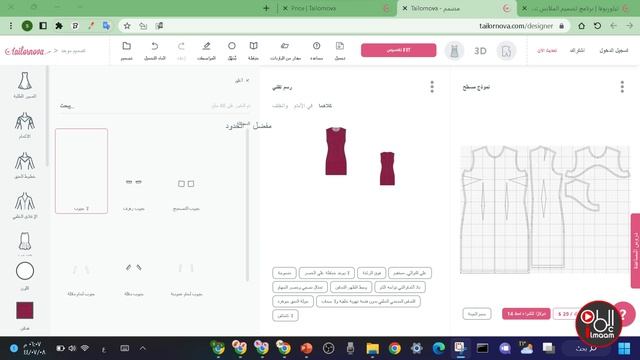
Task: Click the circle icon in the toolbar
Action: [232, 46]
